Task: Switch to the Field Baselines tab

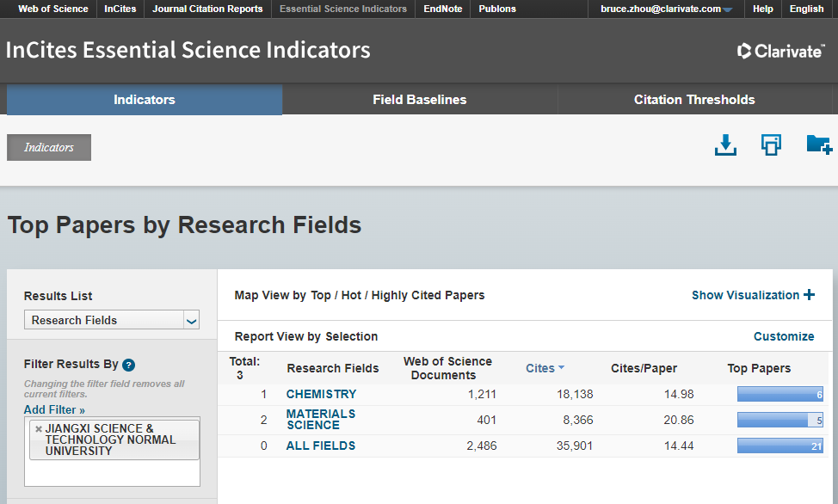Action: tap(419, 100)
